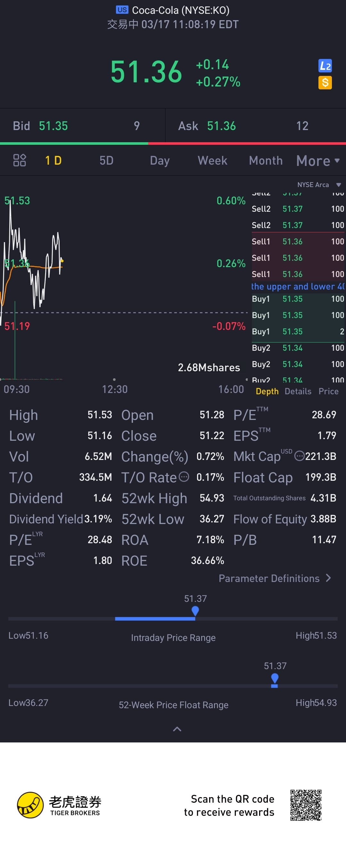Switch to the Week chart tab
Screen dimensions: 346x868
point(213,160)
